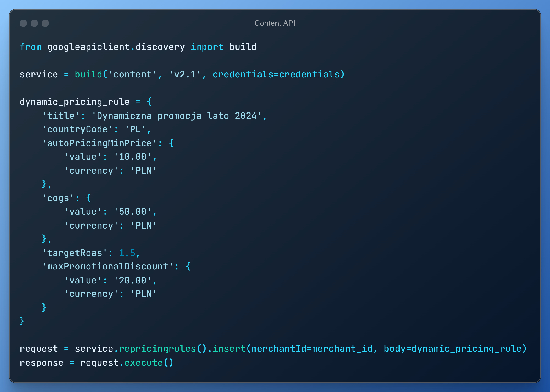Click the 'import' keyword on first line

207,47
